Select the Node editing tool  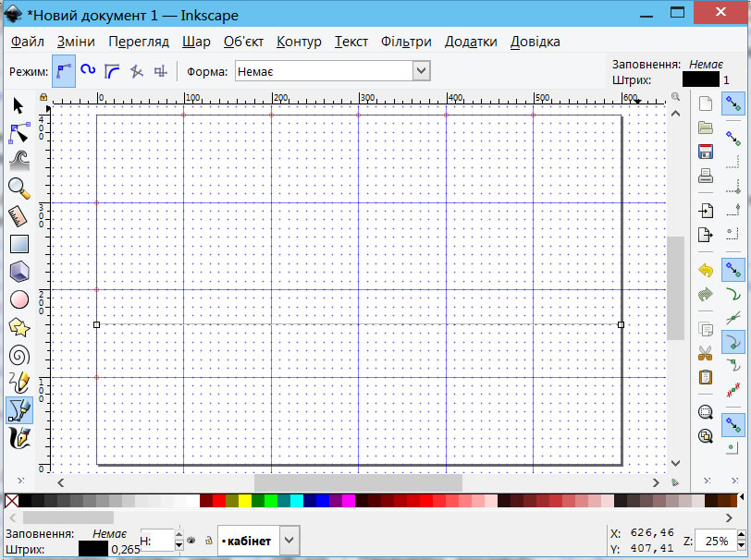coord(18,133)
